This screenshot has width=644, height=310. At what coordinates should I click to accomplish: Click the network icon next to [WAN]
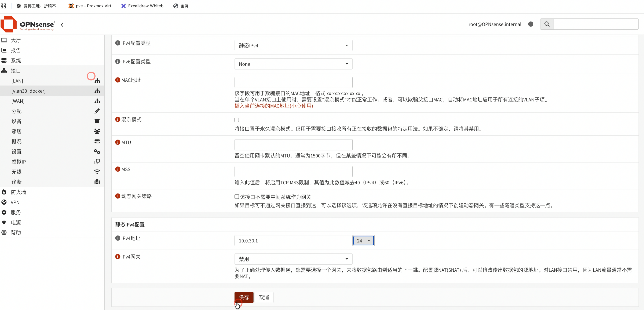[97, 101]
